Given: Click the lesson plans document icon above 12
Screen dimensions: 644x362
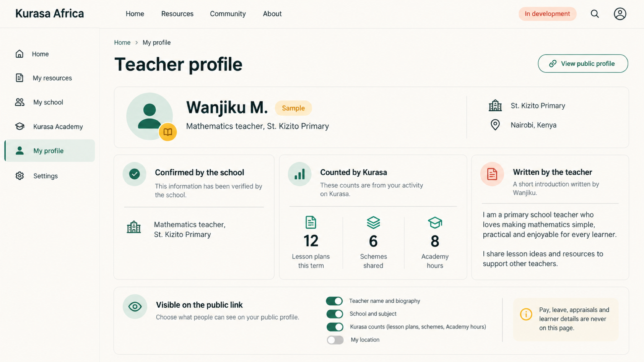Looking at the screenshot, I should pyautogui.click(x=311, y=222).
